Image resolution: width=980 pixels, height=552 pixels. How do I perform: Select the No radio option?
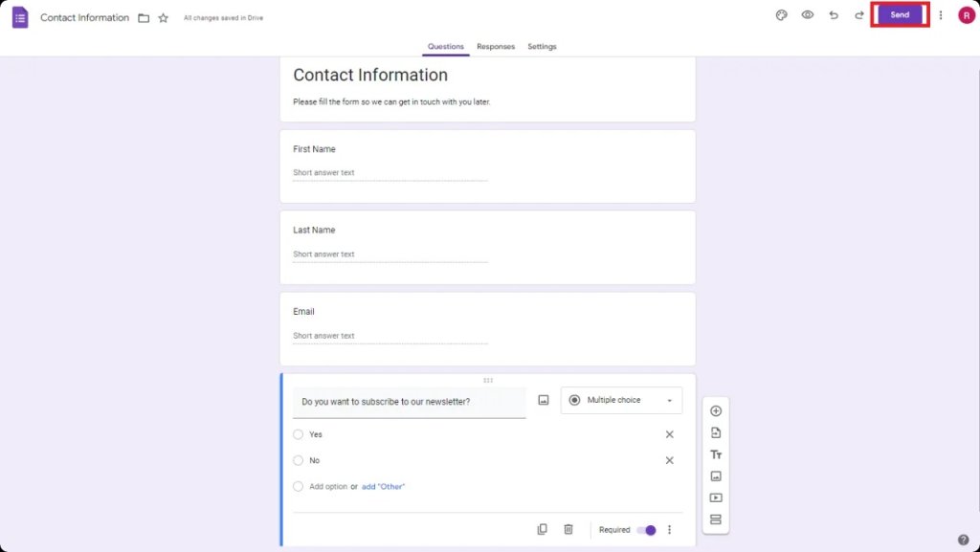[298, 460]
